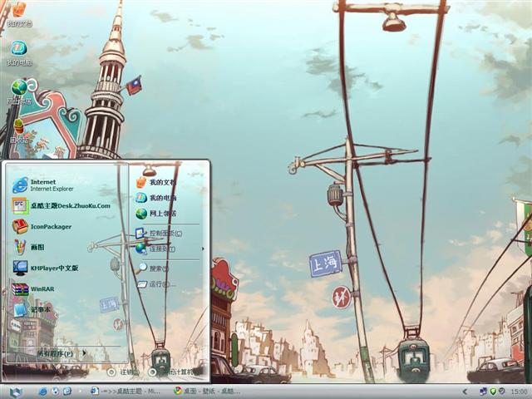
Task: Open 我的文档 in Start menu right column
Action: 156,183
